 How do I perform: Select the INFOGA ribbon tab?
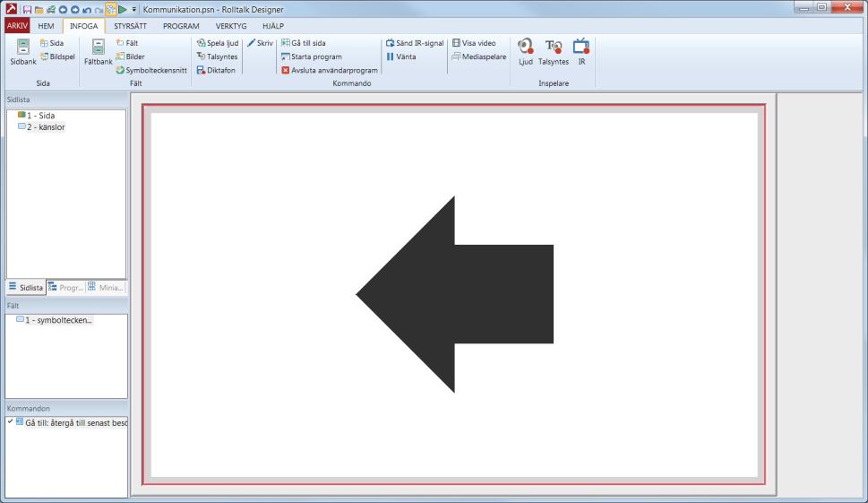(x=83, y=25)
